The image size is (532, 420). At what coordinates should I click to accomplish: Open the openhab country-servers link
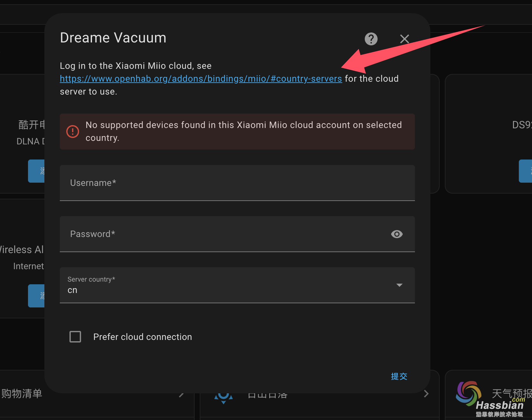[x=201, y=79]
